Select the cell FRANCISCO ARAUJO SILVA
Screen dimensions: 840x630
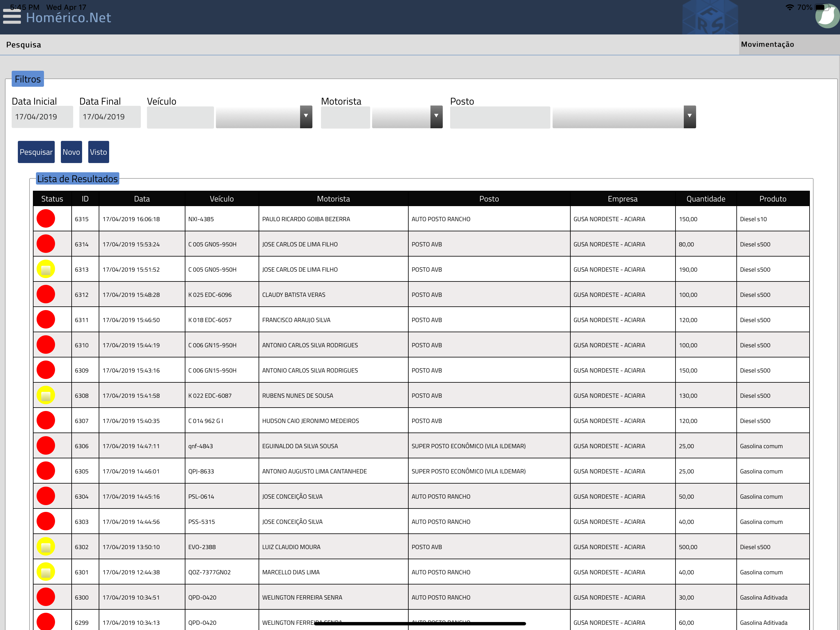(333, 320)
